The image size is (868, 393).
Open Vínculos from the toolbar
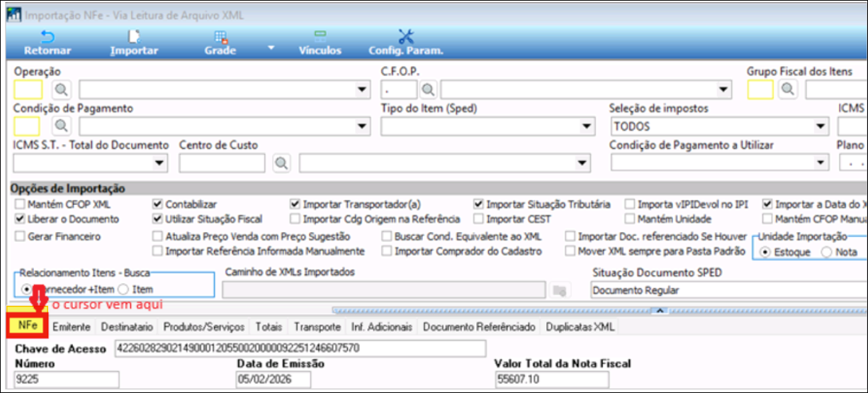(320, 38)
